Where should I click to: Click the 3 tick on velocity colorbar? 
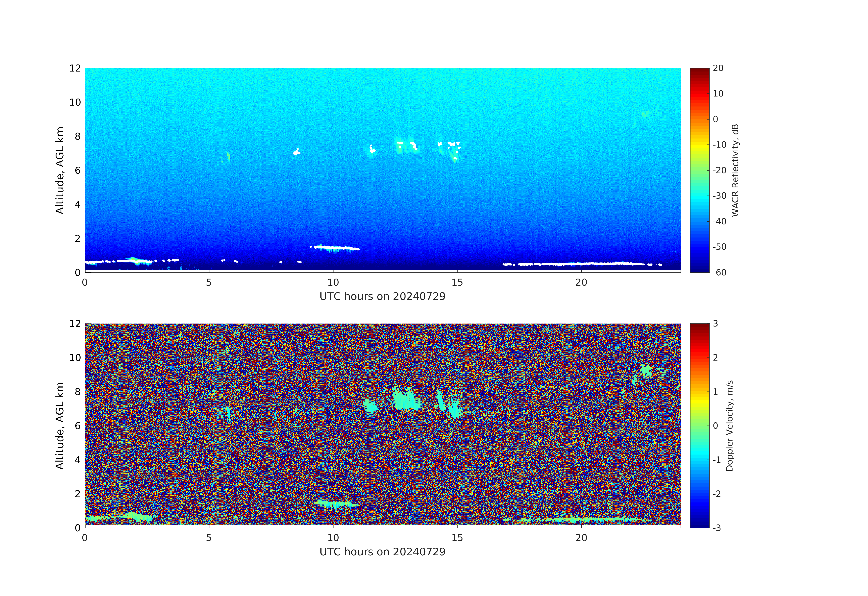coord(715,324)
